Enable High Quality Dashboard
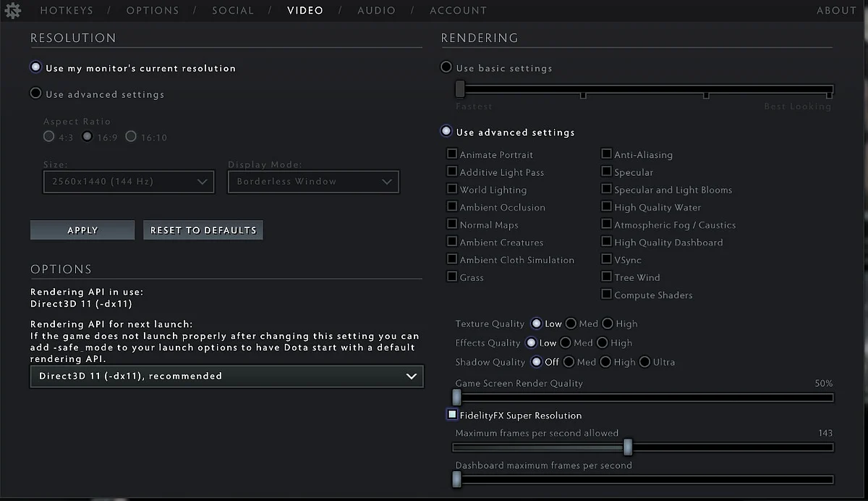 point(607,242)
